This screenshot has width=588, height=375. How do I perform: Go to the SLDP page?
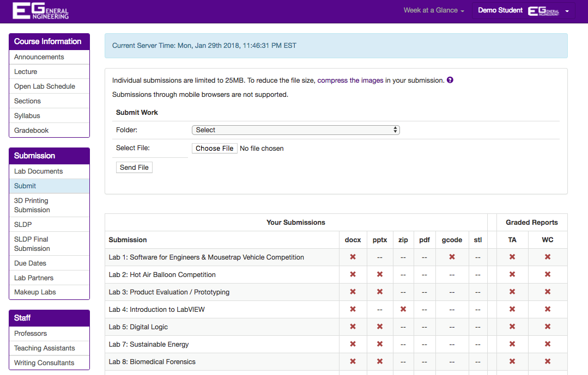click(x=49, y=224)
